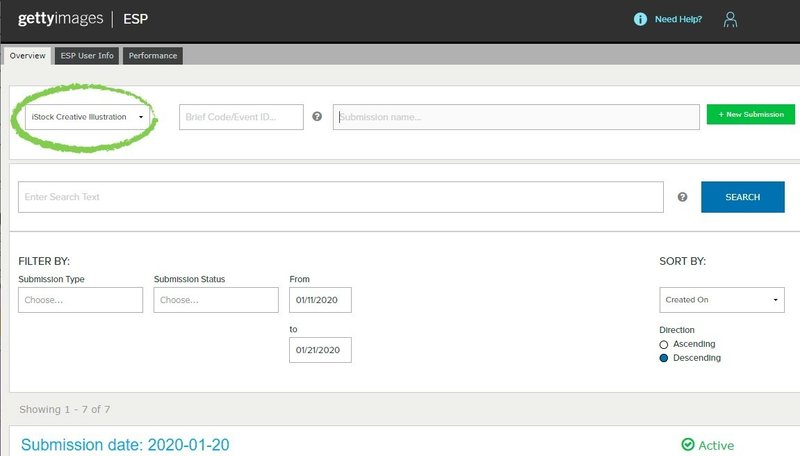Image resolution: width=800 pixels, height=456 pixels.
Task: Click the Showing 1 - 7 of 7 text
Action: [x=65, y=409]
